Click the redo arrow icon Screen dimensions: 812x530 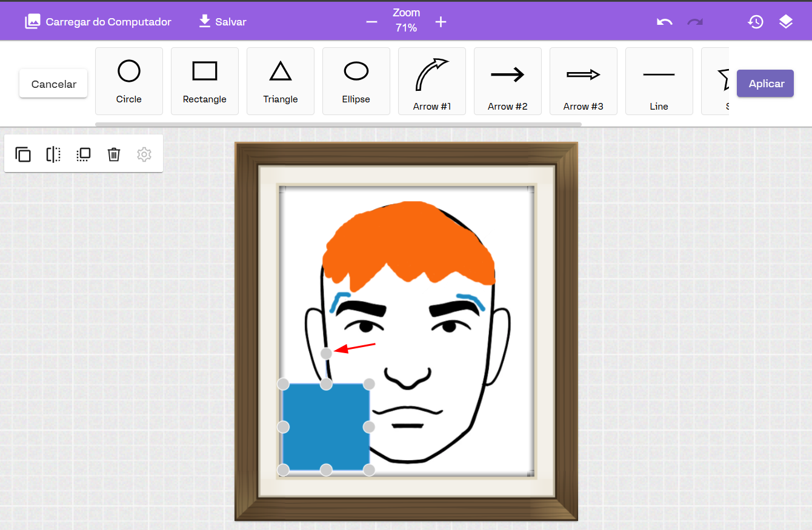click(x=694, y=22)
